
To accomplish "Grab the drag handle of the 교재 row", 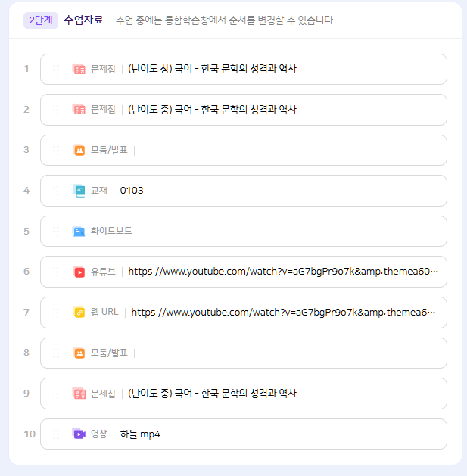I will point(55,191).
